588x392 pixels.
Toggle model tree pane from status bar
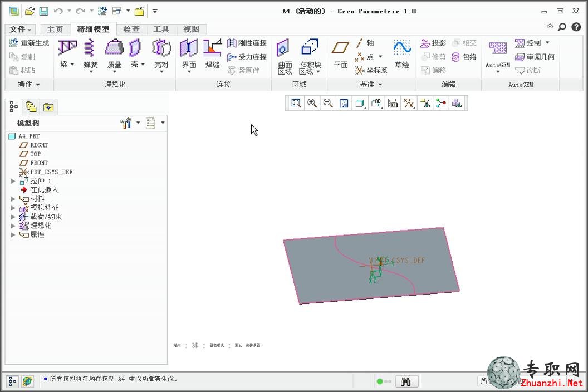click(12, 381)
